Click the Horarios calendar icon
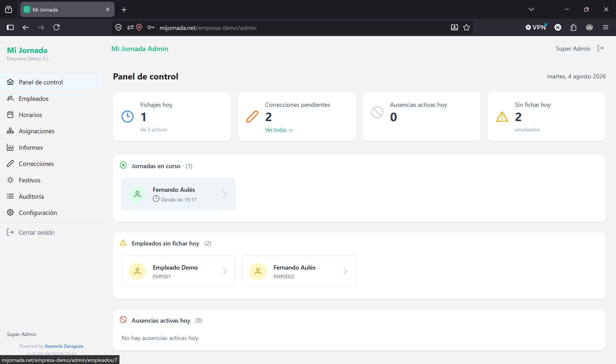The image size is (616, 364). click(10, 114)
